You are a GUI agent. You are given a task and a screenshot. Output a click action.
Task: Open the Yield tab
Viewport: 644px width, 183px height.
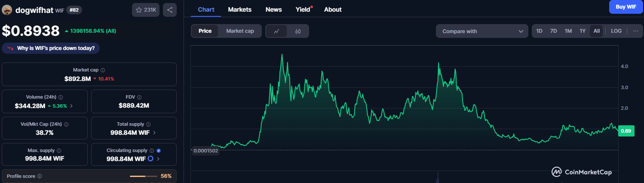(303, 9)
